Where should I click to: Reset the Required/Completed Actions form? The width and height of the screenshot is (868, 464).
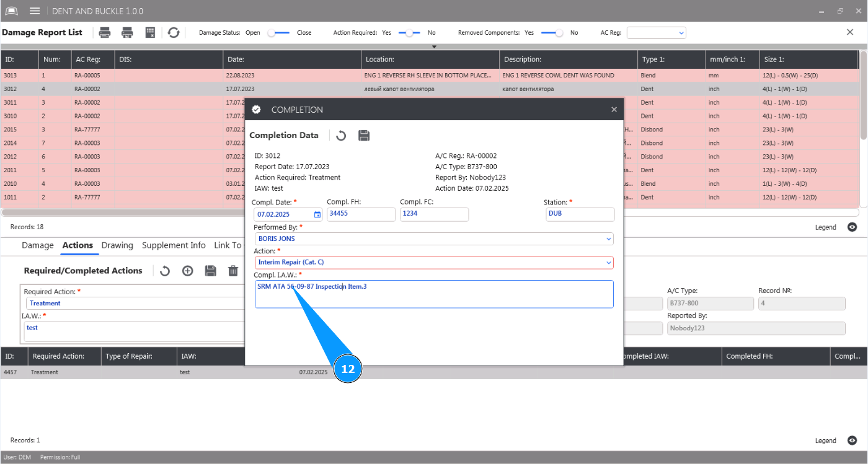[x=165, y=271]
